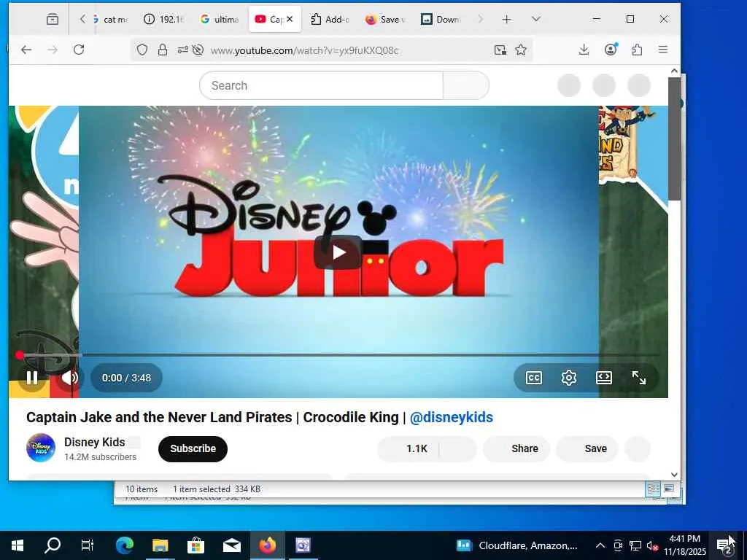Open Windows taskbar search
This screenshot has height=560, width=747.
53,545
